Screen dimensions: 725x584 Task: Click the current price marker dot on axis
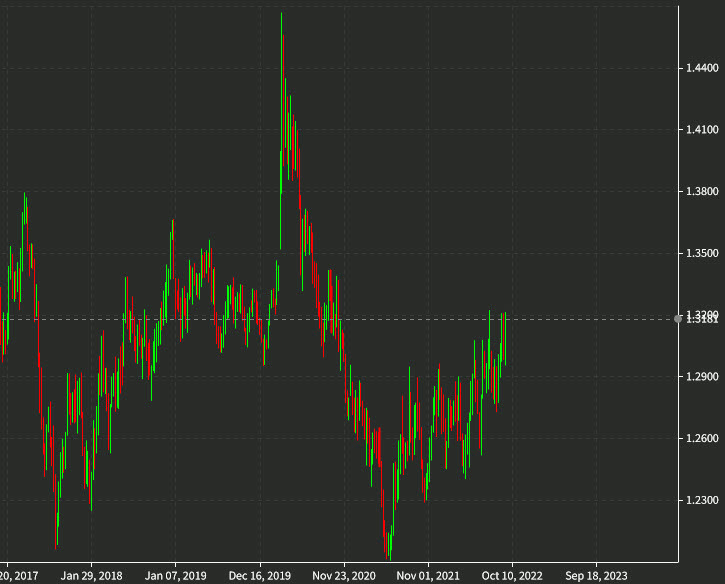[x=679, y=318]
